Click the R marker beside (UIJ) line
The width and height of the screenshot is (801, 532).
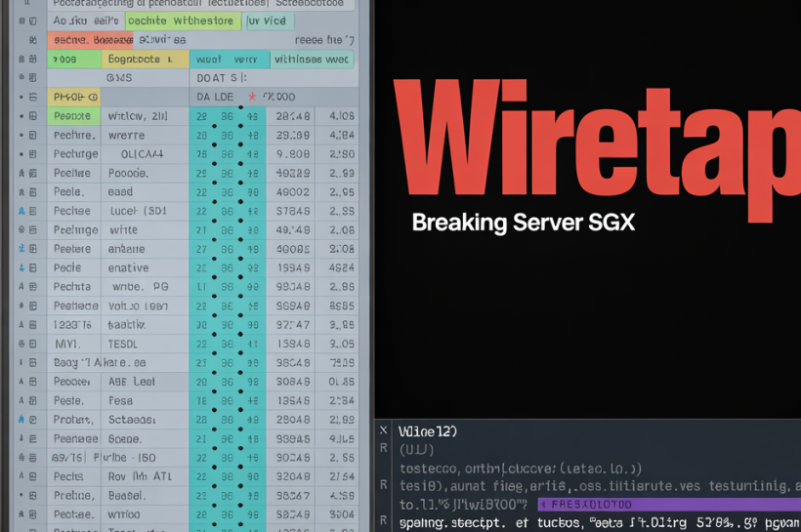pyautogui.click(x=383, y=448)
